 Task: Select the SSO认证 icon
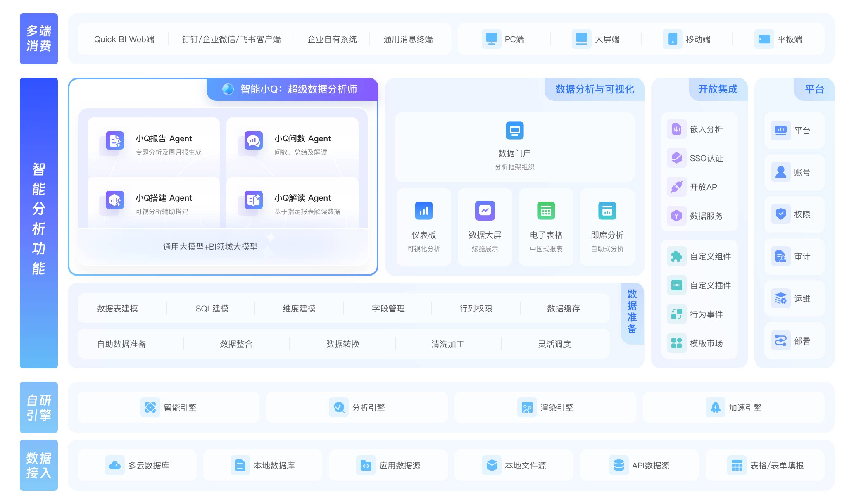676,158
